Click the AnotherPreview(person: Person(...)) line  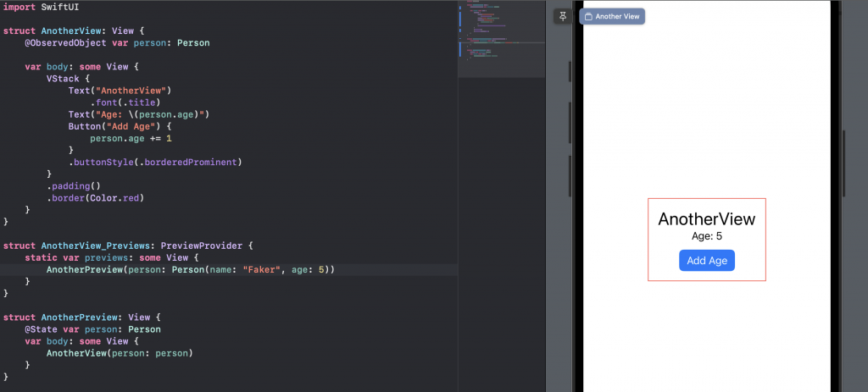coord(191,270)
